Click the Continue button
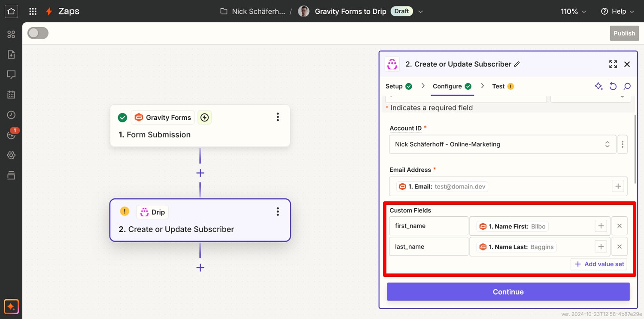 click(508, 292)
